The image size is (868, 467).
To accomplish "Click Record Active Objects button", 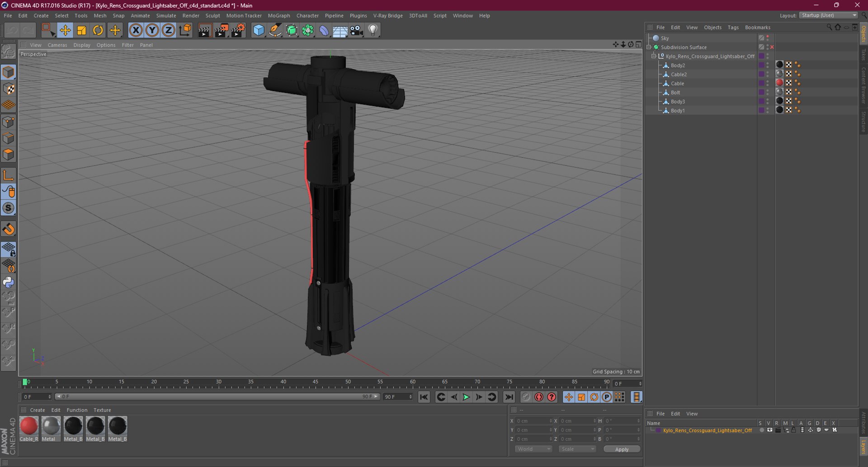I will coord(526,397).
